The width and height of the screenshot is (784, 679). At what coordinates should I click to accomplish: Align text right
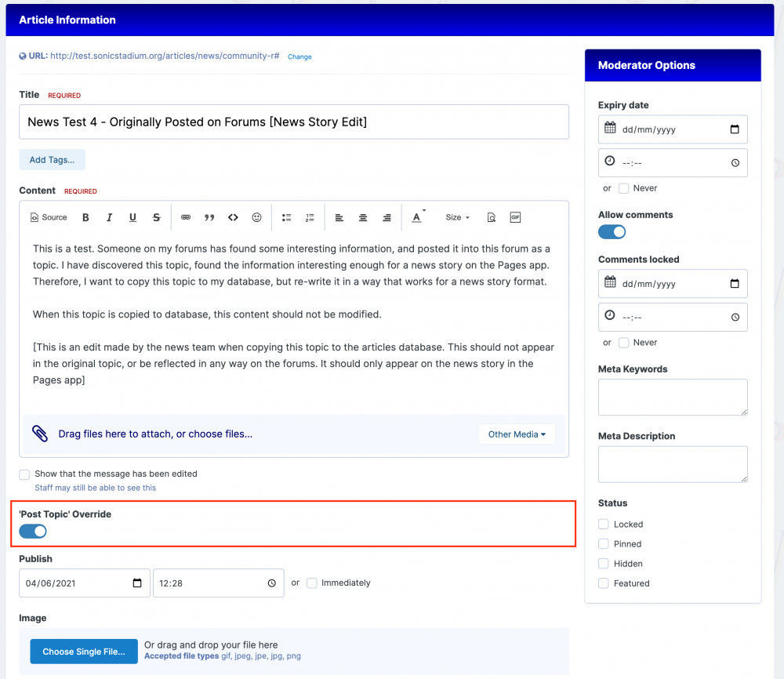[387, 217]
